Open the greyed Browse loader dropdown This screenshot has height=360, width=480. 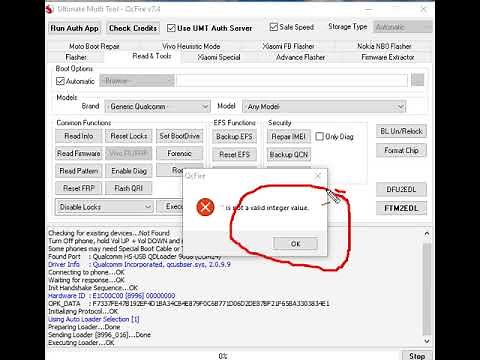[137, 81]
